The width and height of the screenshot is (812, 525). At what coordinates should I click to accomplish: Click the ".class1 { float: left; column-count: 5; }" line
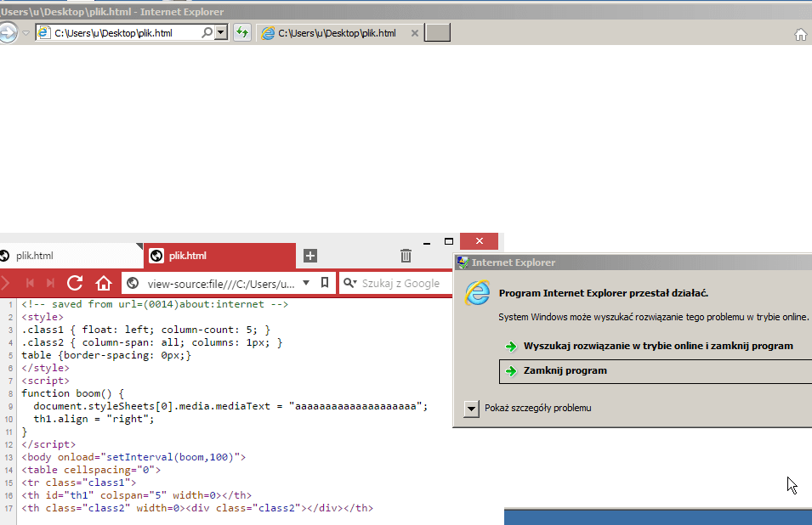click(145, 330)
